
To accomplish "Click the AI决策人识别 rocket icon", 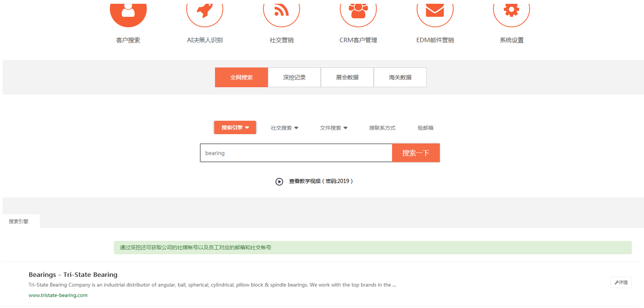I will pos(205,11).
